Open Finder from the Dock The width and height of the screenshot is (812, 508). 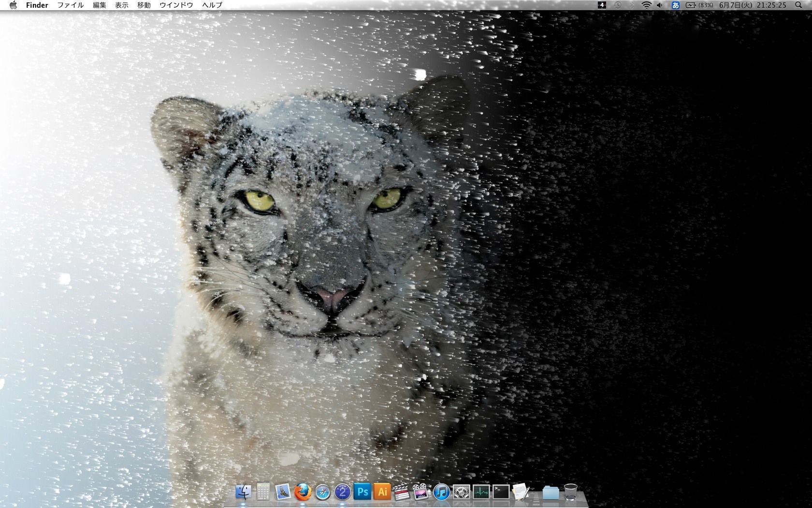click(x=243, y=492)
